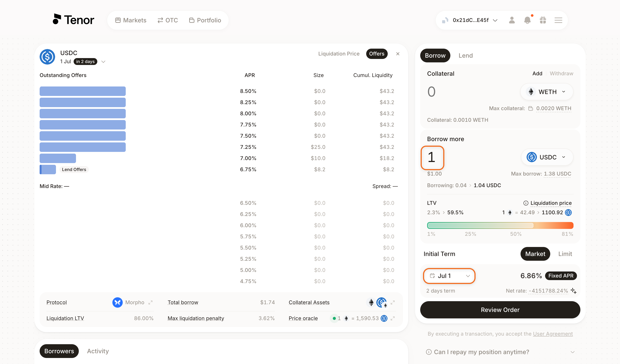Click the LTV gradient slider bar
This screenshot has width=620, height=364.
(x=500, y=225)
